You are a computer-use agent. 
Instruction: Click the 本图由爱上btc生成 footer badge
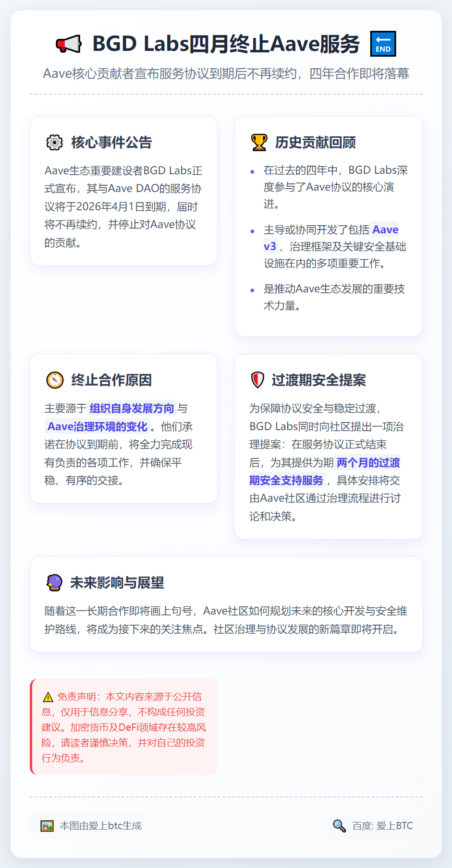click(x=90, y=826)
